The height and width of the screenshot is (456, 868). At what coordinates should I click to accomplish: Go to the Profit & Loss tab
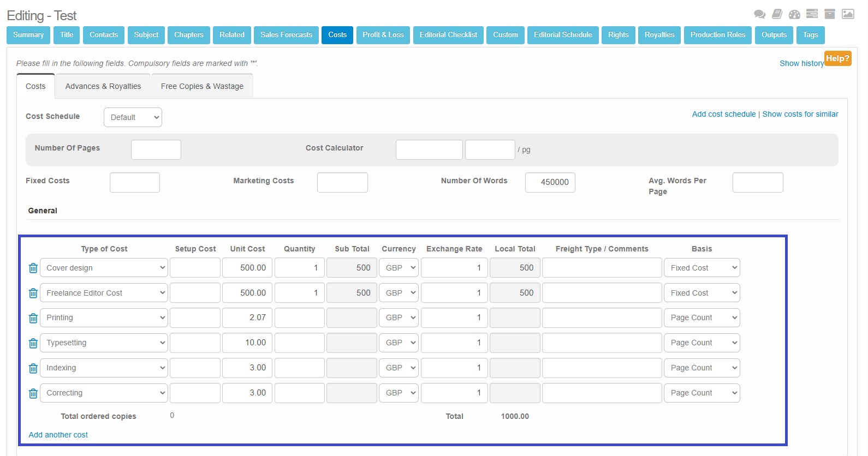[x=383, y=35]
